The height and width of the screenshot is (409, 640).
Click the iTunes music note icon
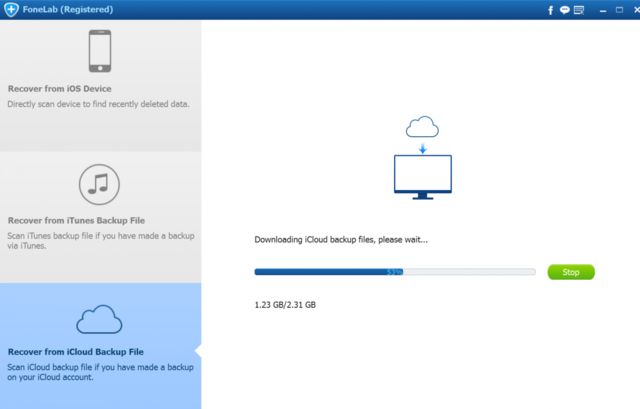click(x=99, y=184)
